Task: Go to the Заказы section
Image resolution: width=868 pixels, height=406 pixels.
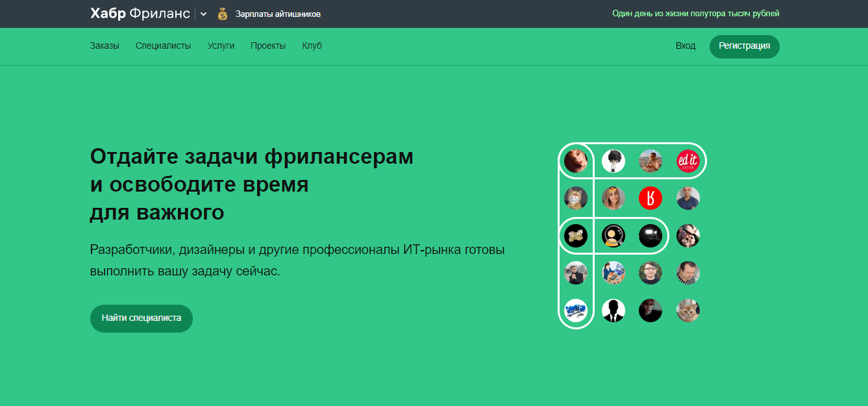Action: [105, 45]
